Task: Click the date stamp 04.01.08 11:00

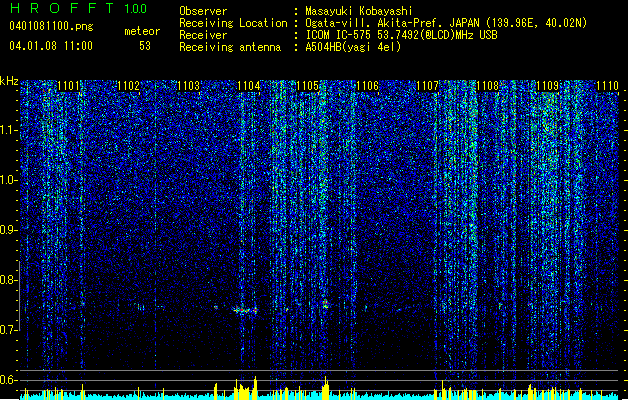Action: coord(51,46)
